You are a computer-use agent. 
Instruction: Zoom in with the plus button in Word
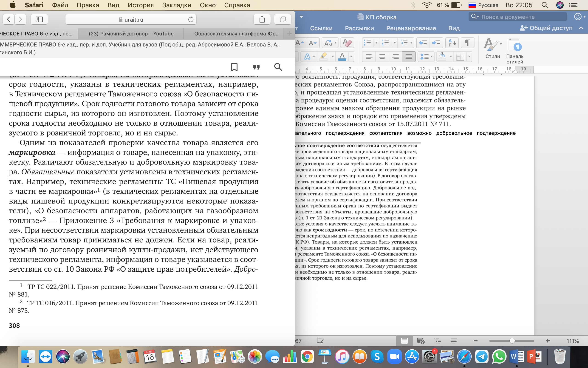548,341
